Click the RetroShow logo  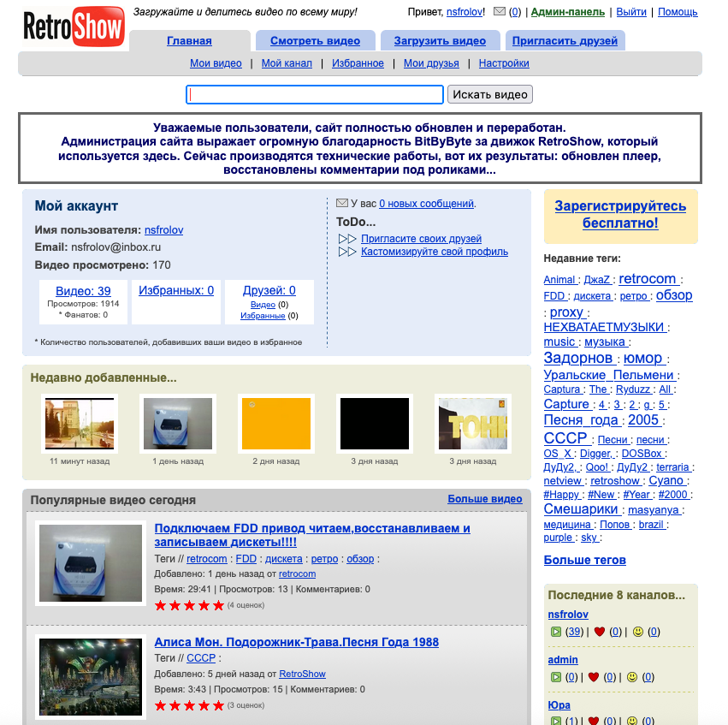[x=74, y=27]
